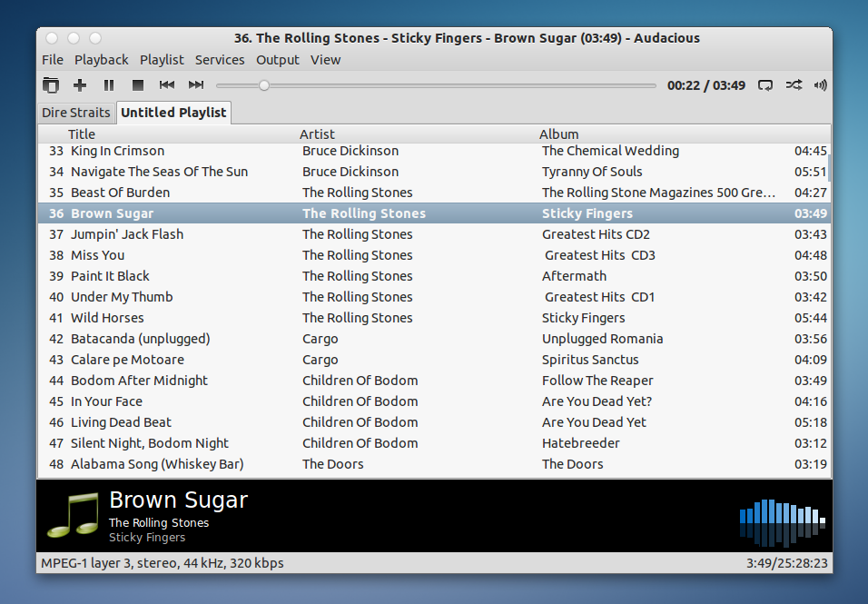The height and width of the screenshot is (604, 868).
Task: Select track 46 Living Dead Beat
Action: coord(435,422)
